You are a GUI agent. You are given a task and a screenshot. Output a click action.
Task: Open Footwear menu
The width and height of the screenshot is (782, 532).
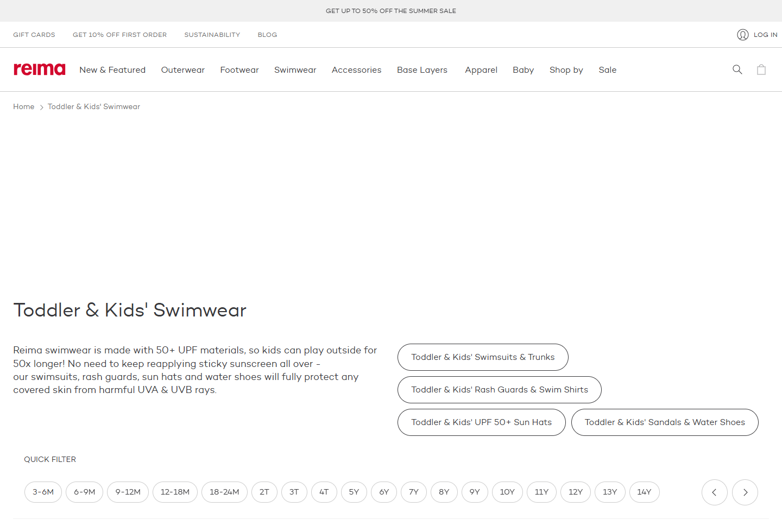(x=239, y=70)
